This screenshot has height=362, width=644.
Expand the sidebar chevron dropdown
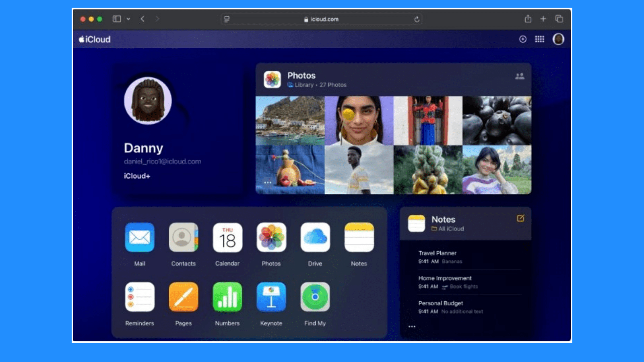pos(129,19)
